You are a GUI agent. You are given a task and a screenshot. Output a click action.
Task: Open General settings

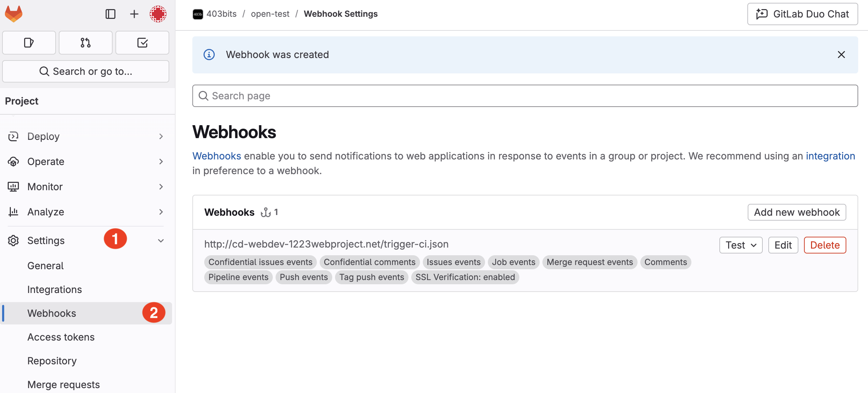pyautogui.click(x=86, y=266)
